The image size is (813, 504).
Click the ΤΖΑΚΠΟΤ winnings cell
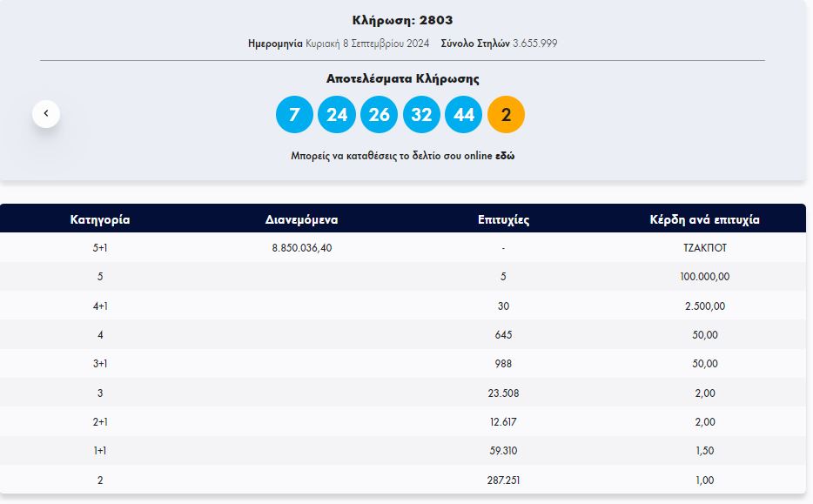pyautogui.click(x=704, y=247)
